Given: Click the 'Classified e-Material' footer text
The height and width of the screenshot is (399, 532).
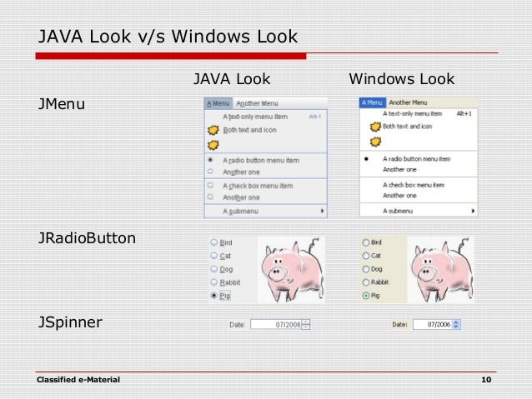Looking at the screenshot, I should [x=78, y=380].
